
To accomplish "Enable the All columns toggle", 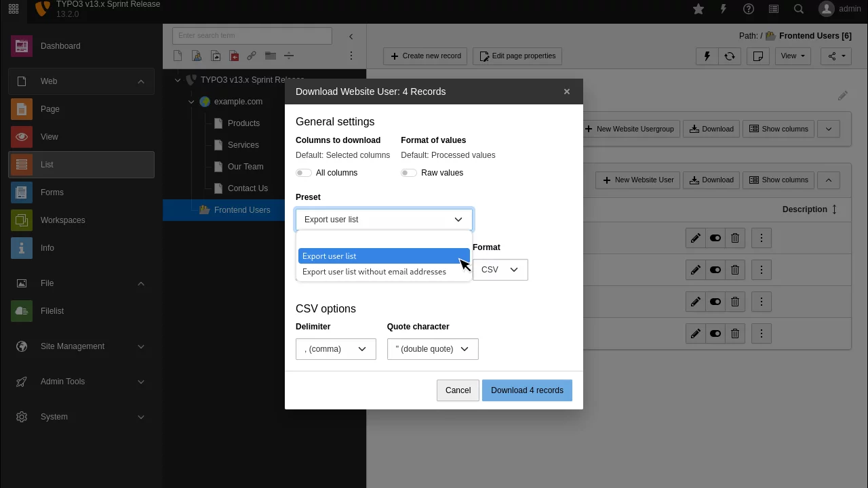I will pos(304,173).
